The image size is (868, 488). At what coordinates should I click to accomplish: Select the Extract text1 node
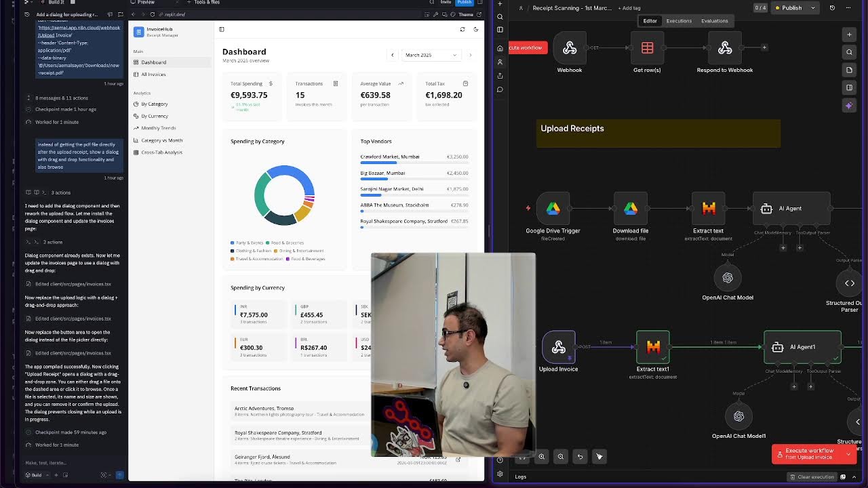pos(653,347)
